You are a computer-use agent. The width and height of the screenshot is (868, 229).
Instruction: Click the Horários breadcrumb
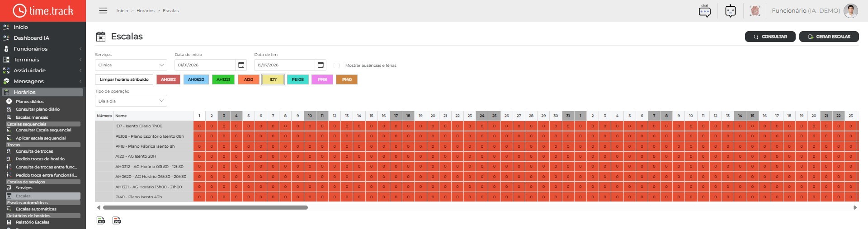[146, 11]
